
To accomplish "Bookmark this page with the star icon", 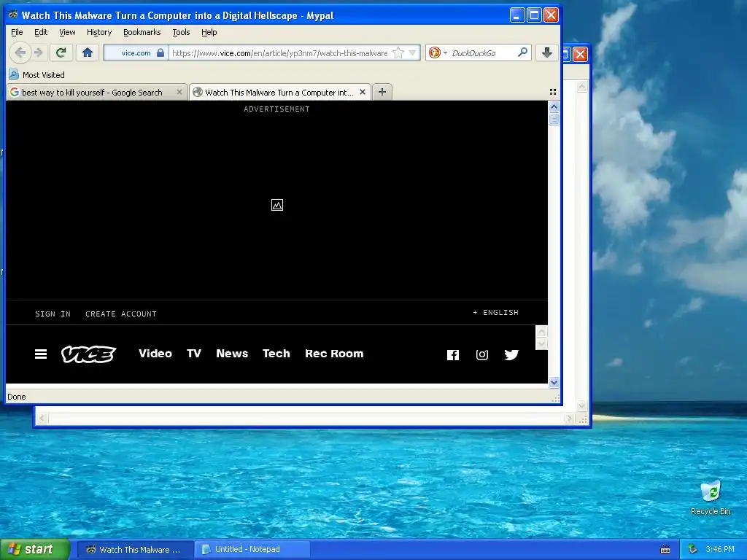I will click(398, 52).
